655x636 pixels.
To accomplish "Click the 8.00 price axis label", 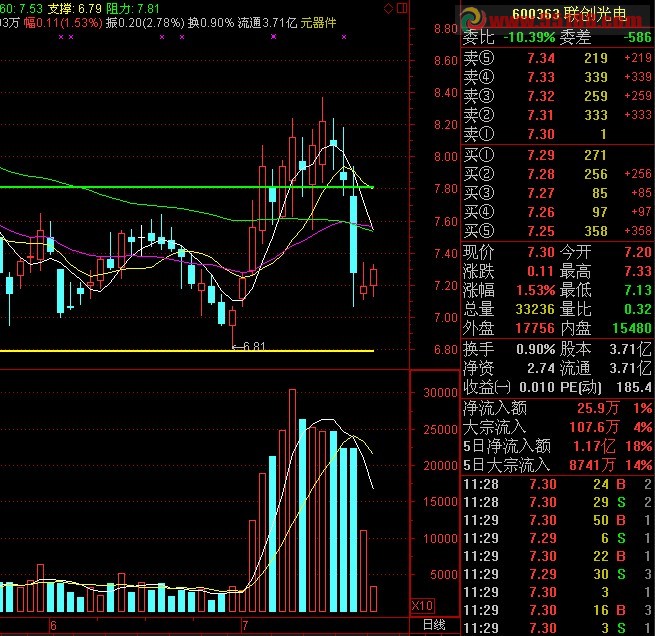I will tap(446, 157).
